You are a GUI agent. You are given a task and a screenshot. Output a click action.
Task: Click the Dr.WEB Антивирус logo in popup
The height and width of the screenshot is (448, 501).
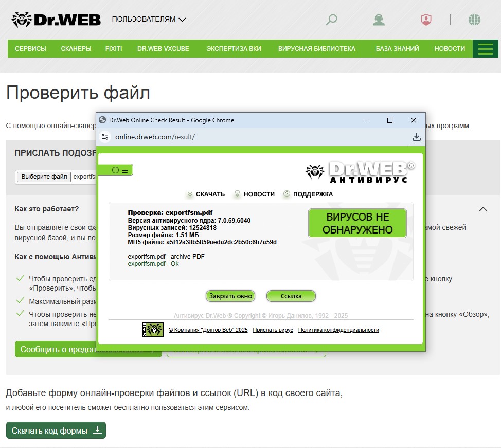click(360, 172)
